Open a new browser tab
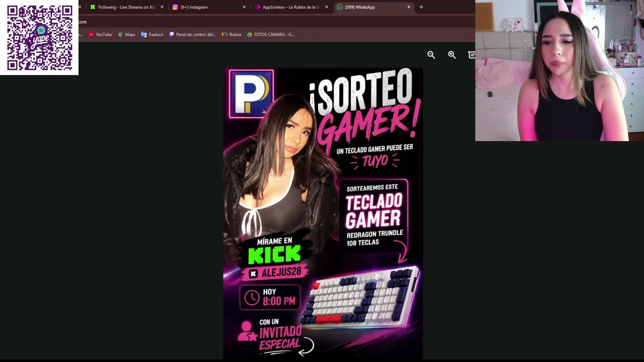Viewport: 644px width, 362px height. point(421,7)
